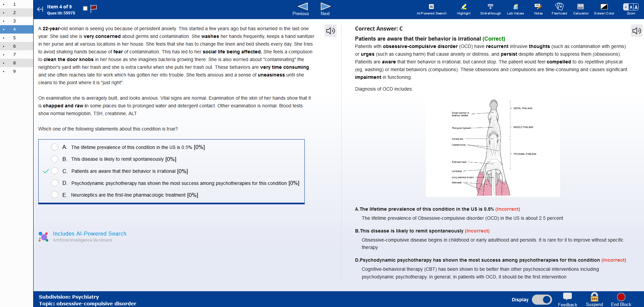
Task: Click the red flag icon to mark question
Action: pos(94,8)
